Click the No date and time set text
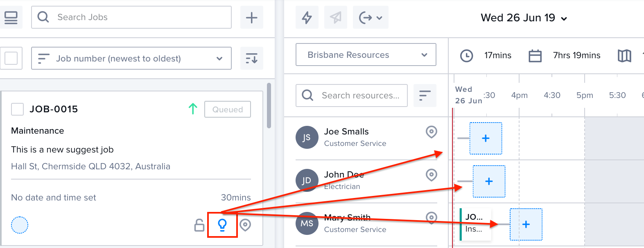644x248 pixels. 54,198
